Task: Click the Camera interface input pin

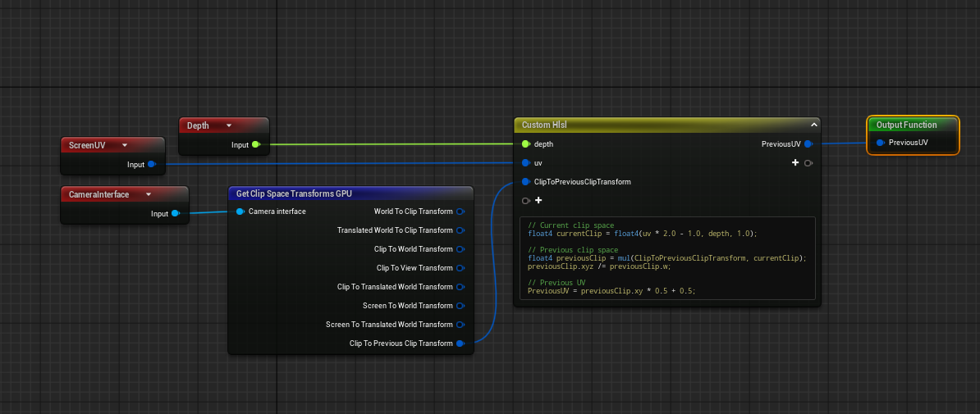Action: coord(240,212)
